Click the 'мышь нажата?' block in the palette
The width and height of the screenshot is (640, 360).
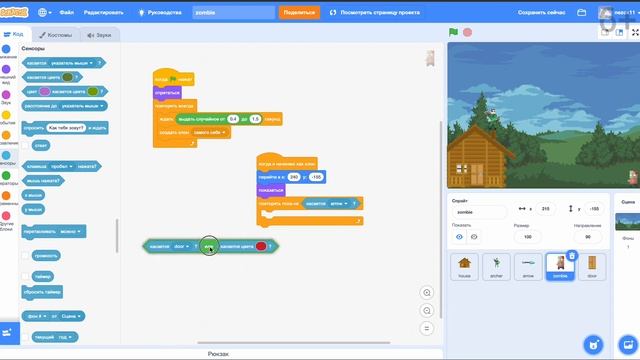pyautogui.click(x=43, y=180)
